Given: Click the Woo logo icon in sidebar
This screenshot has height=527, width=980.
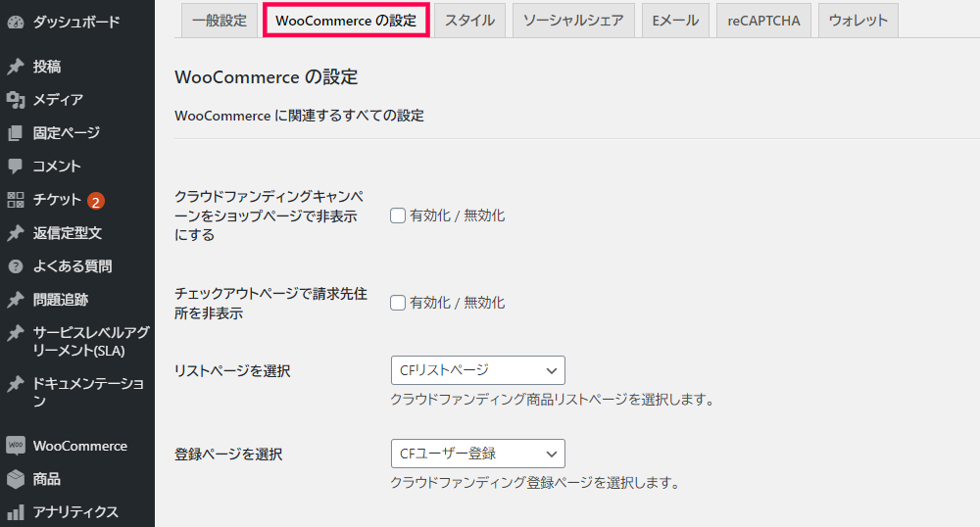Looking at the screenshot, I should pos(16,446).
